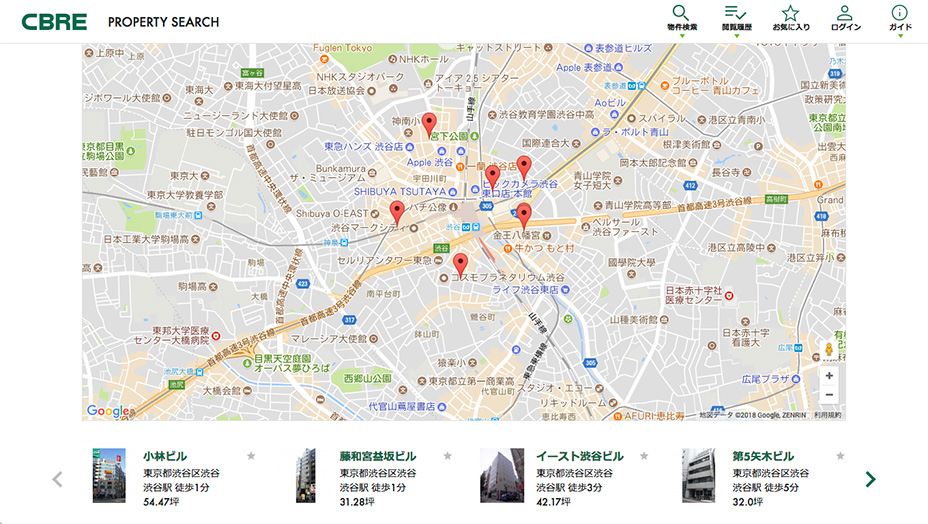Open 藤和宮益坂ビル building thumbnail
This screenshot has height=524, width=928.
(305, 475)
